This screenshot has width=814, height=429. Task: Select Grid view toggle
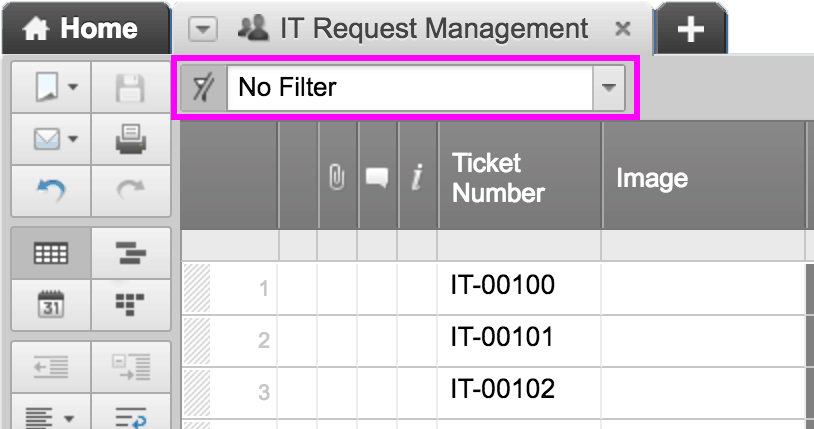[x=49, y=254]
